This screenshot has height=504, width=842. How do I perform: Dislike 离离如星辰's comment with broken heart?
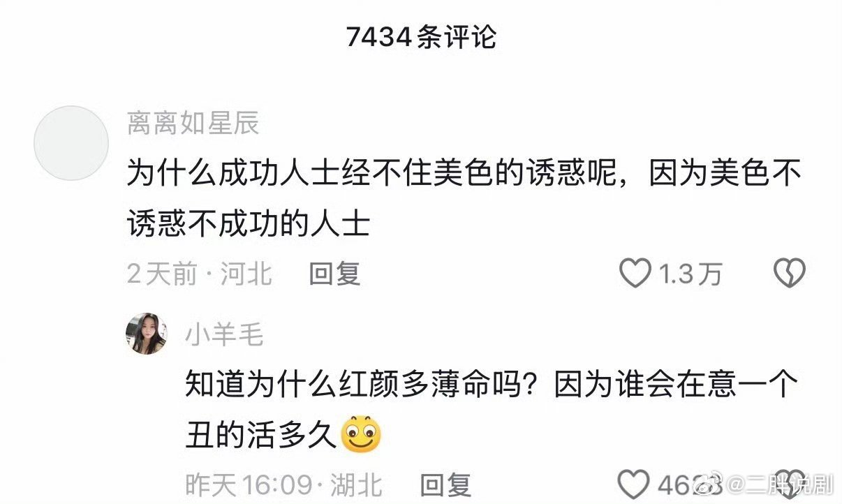(x=790, y=274)
